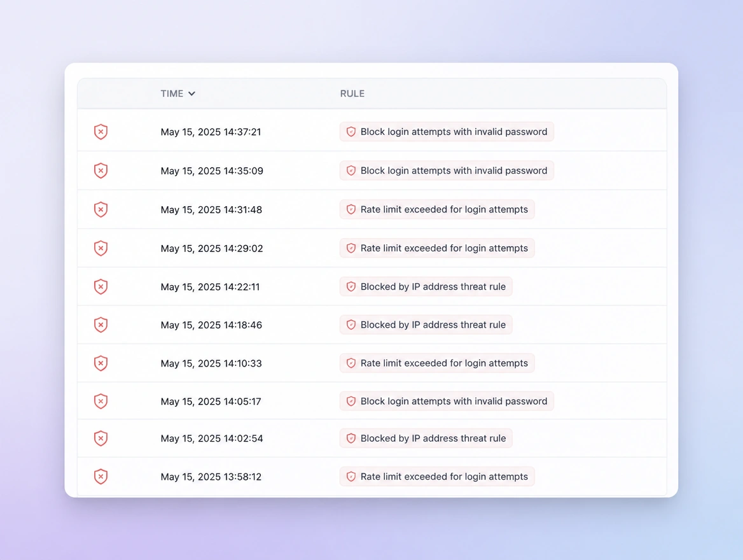Image resolution: width=743 pixels, height=560 pixels.
Task: Click the rule badge shield icon in 14:31:48 row
Action: point(351,209)
